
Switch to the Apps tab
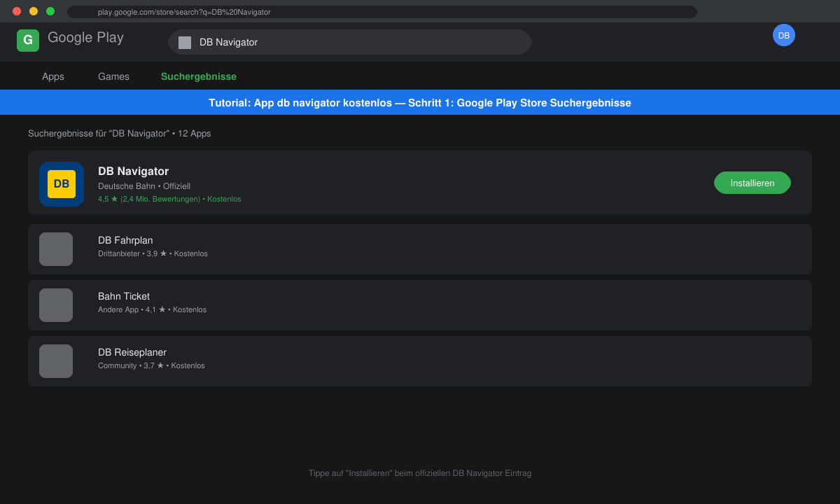pos(53,76)
